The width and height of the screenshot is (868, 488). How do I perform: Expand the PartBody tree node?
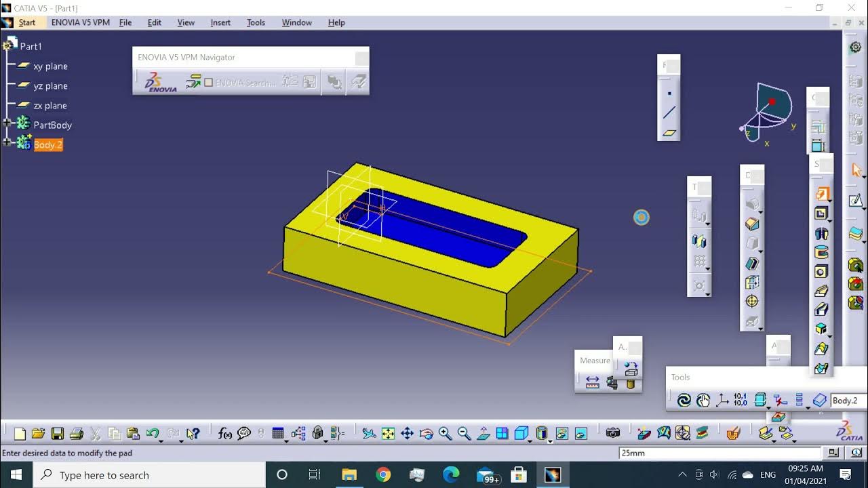7,123
